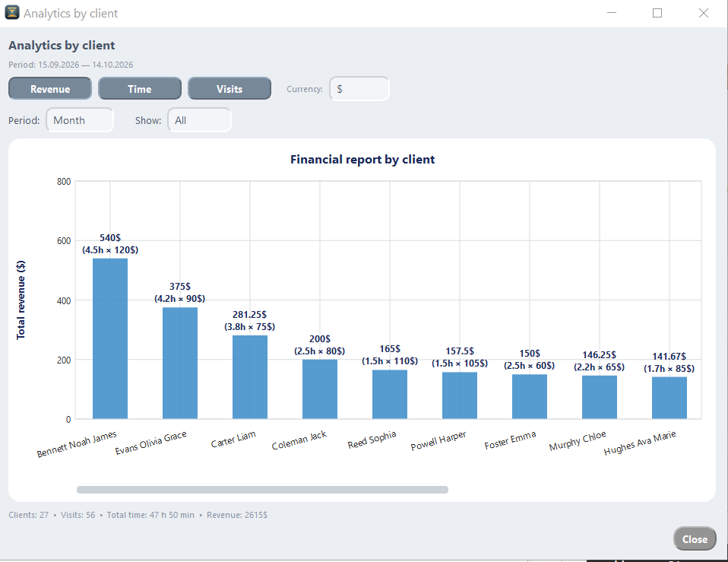Click the 'Evans Olivia Grace' axis label
Image resolution: width=728 pixels, height=562 pixels.
[x=150, y=443]
